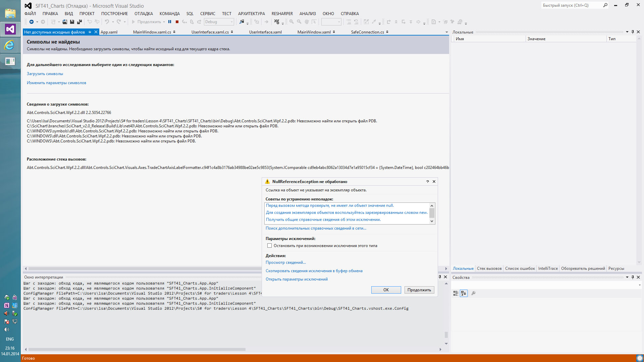The width and height of the screenshot is (644, 362).
Task: Toggle pin on the 'Нет доступных исходных файлов' tab
Action: pyautogui.click(x=90, y=32)
